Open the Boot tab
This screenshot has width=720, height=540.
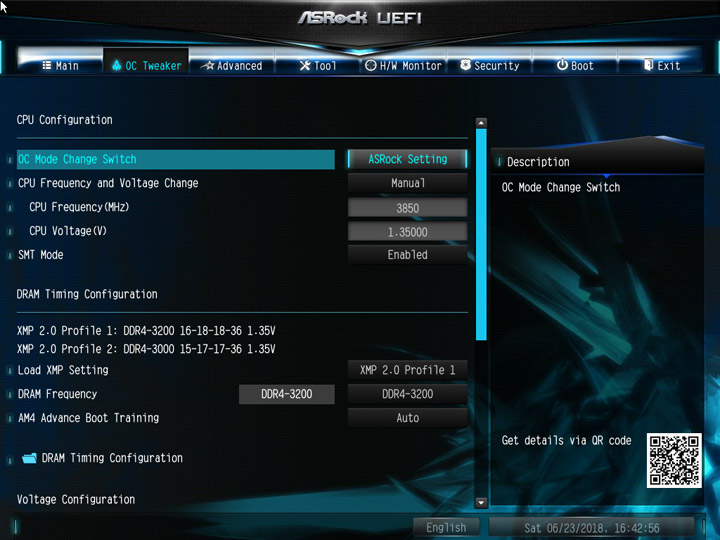(575, 65)
